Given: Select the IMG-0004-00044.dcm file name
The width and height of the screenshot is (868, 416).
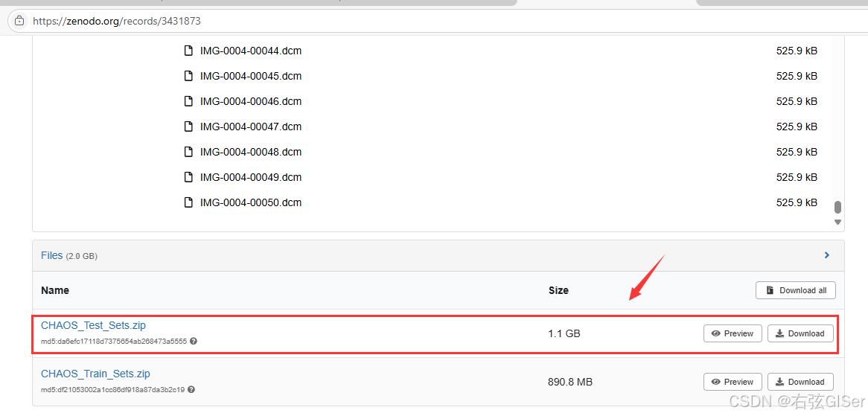Looking at the screenshot, I should point(251,51).
